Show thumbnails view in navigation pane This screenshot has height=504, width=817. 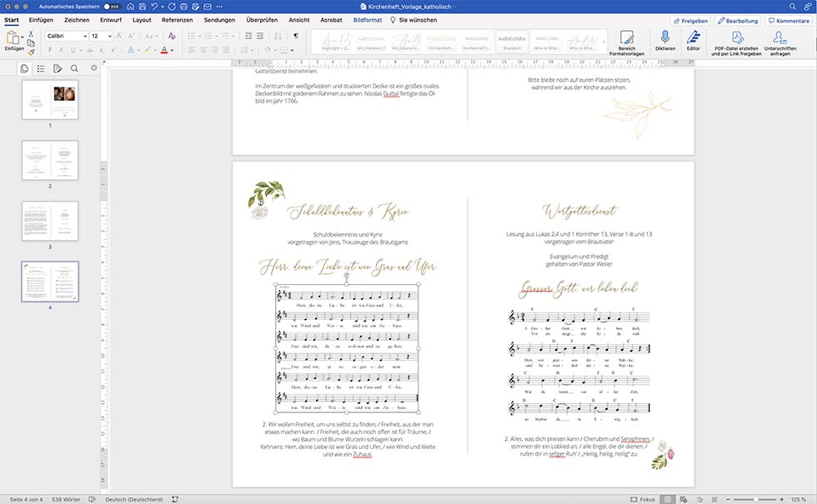tap(24, 68)
